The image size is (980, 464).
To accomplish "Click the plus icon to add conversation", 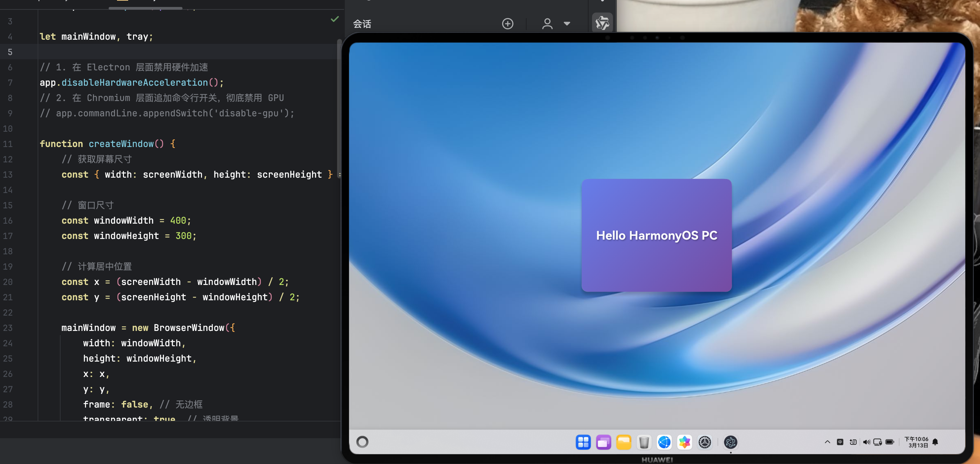I will 507,24.
